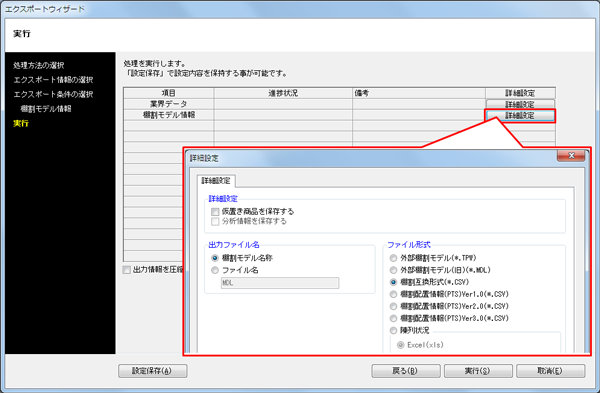Click the MDL file name input field
This screenshot has width=600, height=393.
point(280,283)
